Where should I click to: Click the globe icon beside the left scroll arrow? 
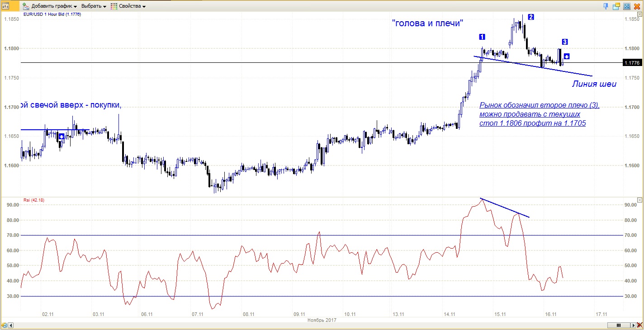(x=4, y=325)
